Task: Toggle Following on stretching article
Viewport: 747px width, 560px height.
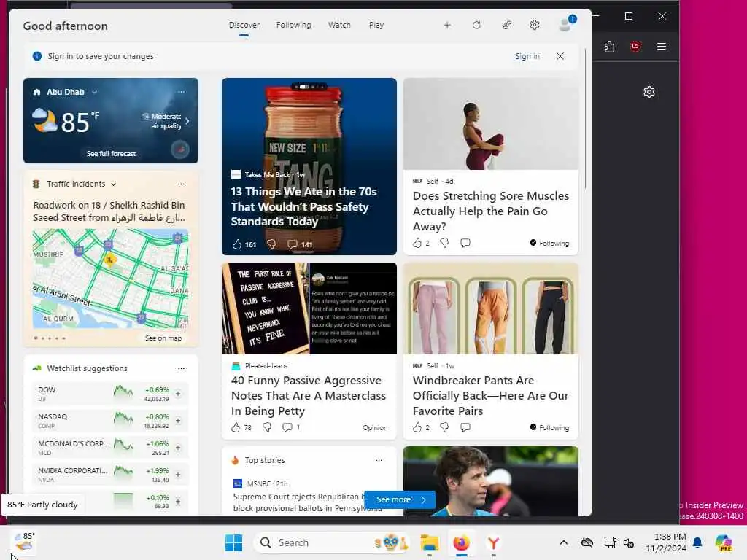Action: coord(549,243)
